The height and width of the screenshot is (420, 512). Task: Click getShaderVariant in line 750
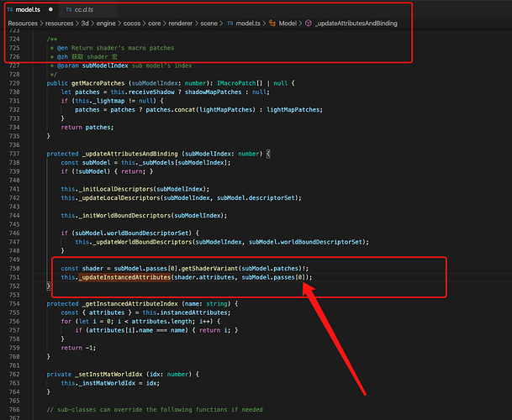point(209,269)
